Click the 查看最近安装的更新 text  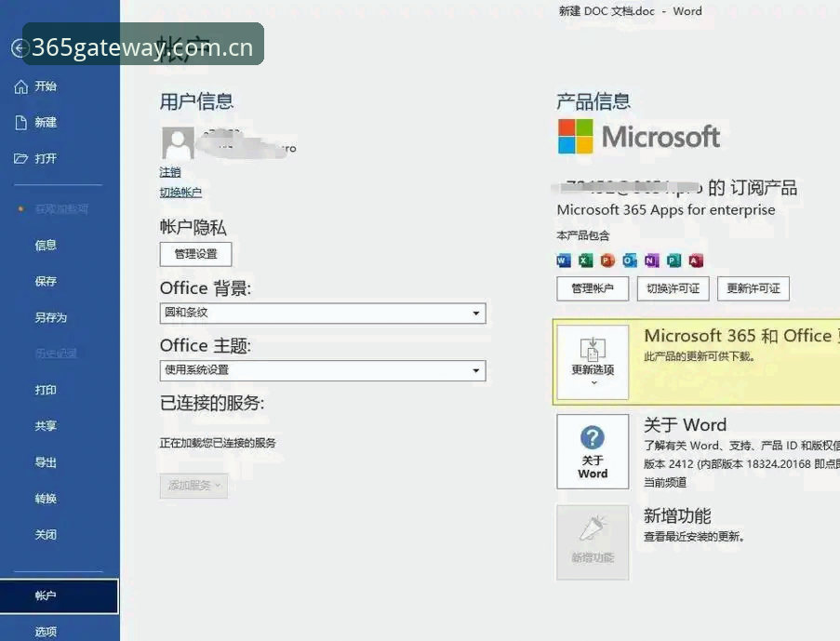point(694,536)
